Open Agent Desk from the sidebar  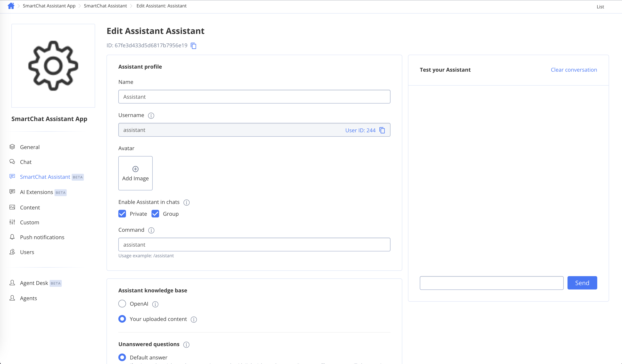pos(34,283)
